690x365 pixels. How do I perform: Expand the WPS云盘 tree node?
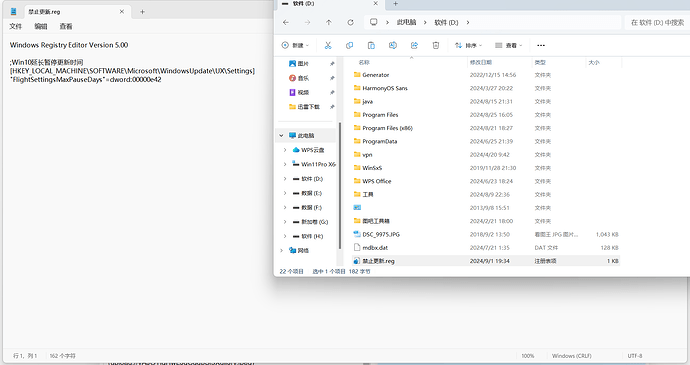click(x=285, y=150)
